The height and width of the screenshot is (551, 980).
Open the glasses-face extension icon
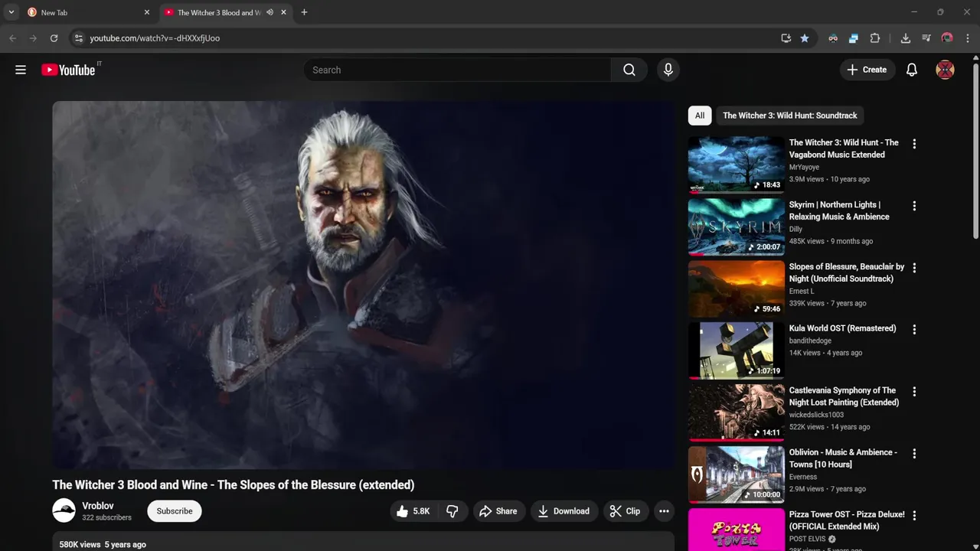click(x=833, y=38)
